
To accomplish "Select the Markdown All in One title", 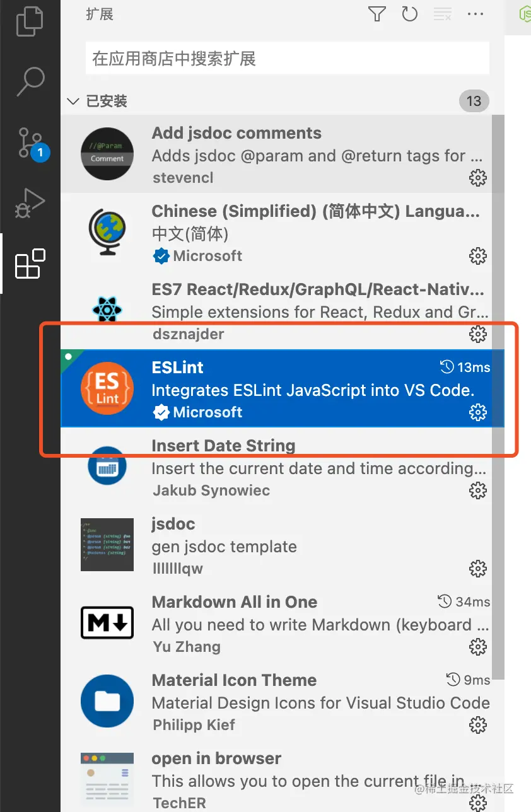I will 235,602.
